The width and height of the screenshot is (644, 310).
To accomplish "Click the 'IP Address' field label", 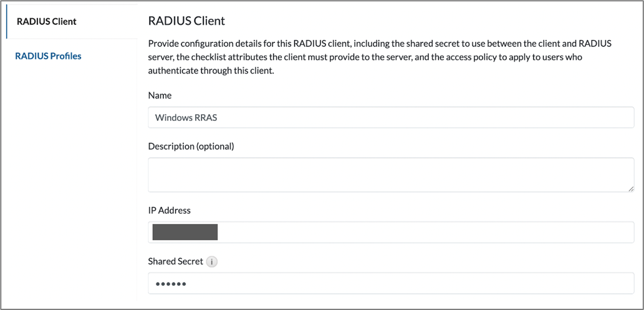I will (169, 210).
